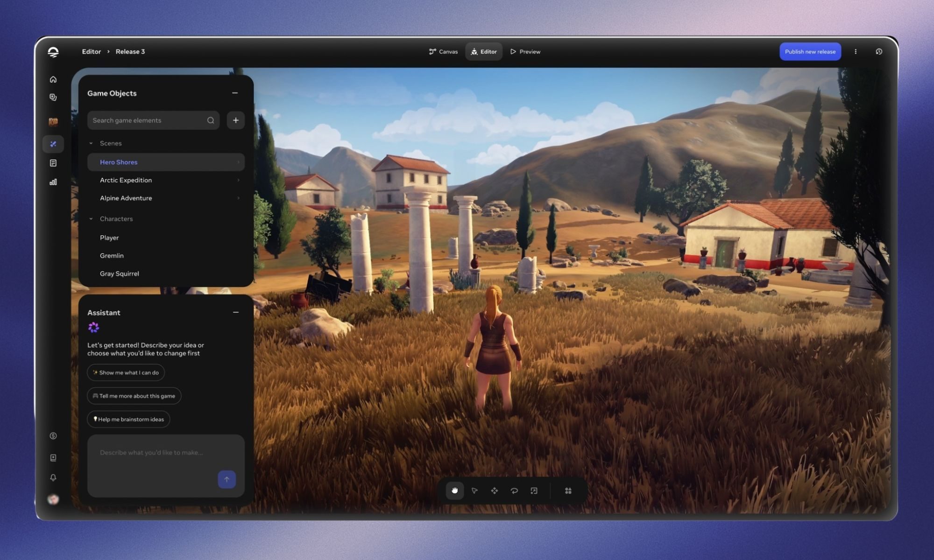Expand the Arctic Expedition scene chevron
The width and height of the screenshot is (934, 560).
point(238,180)
